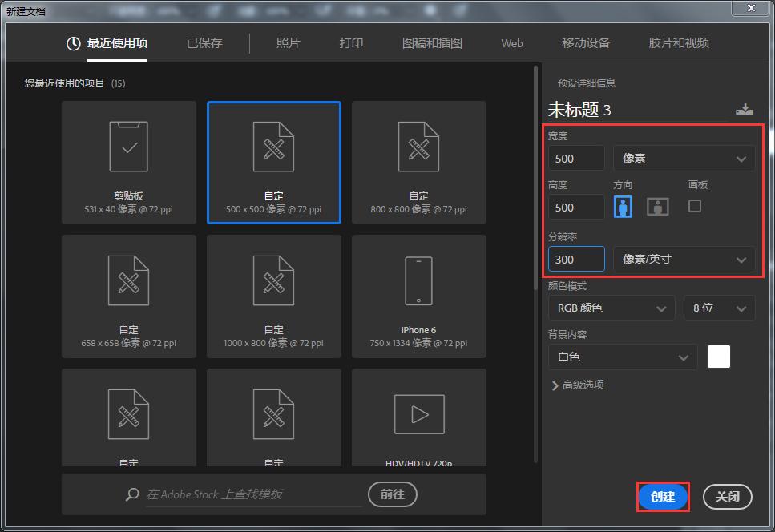Open the RGB 颜色 color mode dropdown
The image size is (775, 532).
coord(611,308)
